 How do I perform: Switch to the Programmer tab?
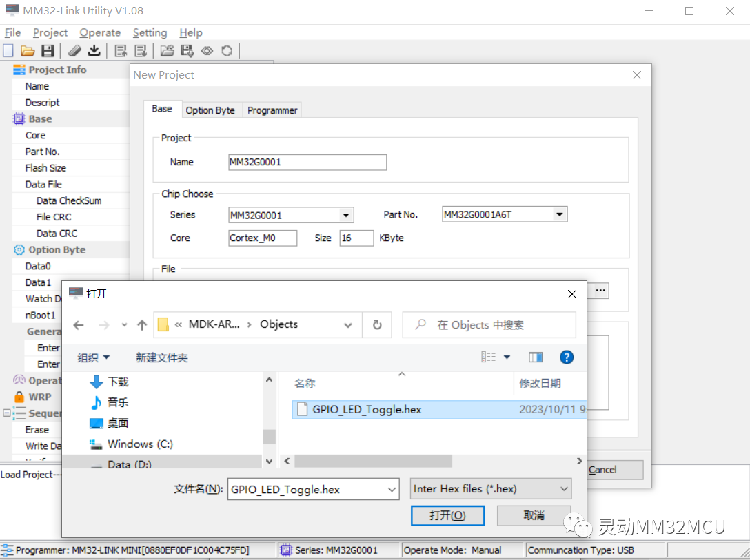click(x=272, y=110)
